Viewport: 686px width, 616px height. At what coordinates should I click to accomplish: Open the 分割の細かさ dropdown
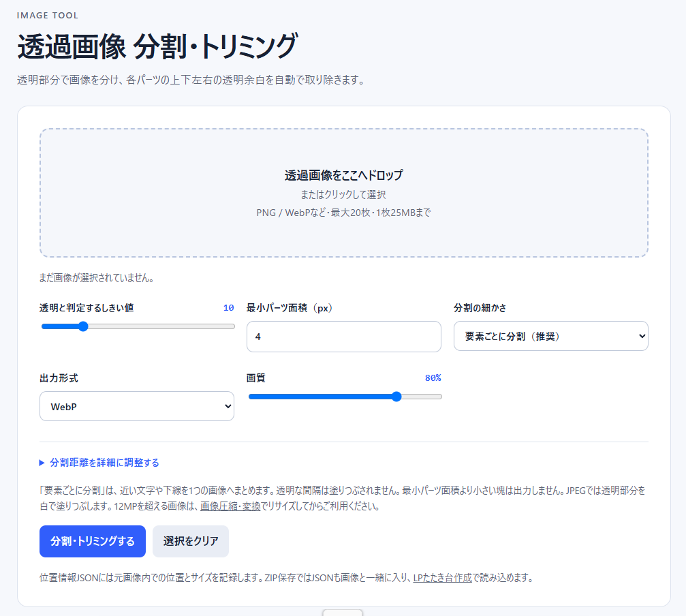click(551, 336)
